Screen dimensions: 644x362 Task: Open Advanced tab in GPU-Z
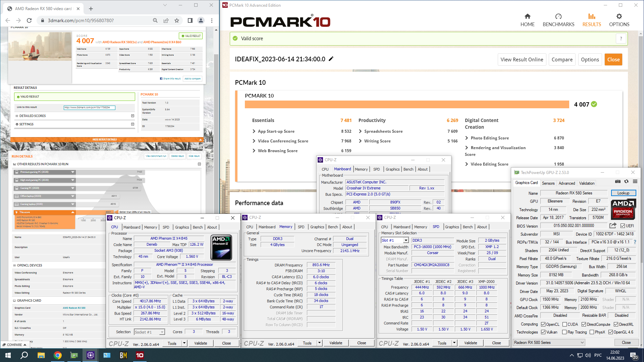coord(567,183)
